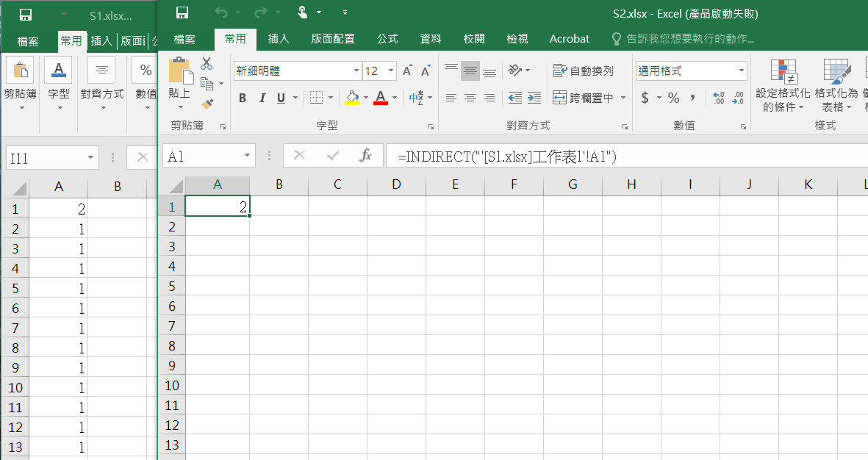The height and width of the screenshot is (460, 868).
Task: Click the 跨欄置中 merge and center button
Action: pos(584,98)
